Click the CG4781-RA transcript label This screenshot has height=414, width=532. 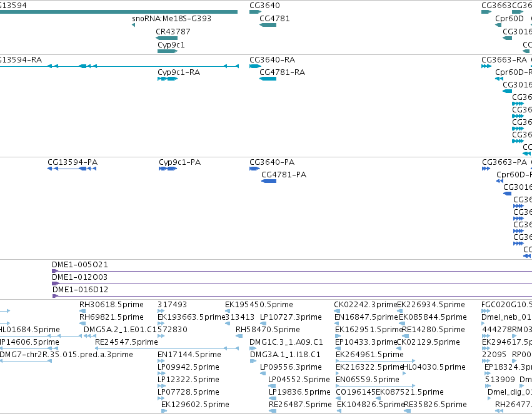coord(283,72)
